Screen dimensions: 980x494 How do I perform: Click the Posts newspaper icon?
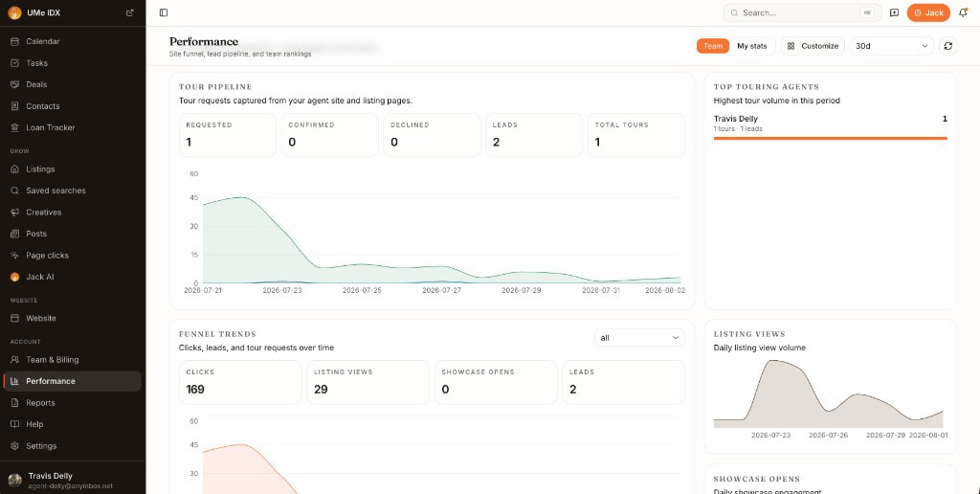point(14,234)
